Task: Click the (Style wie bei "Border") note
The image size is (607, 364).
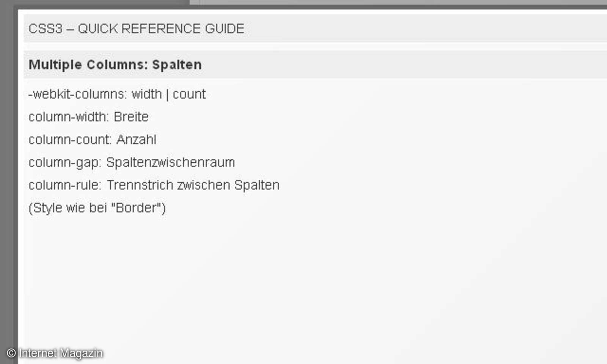Action: (97, 208)
